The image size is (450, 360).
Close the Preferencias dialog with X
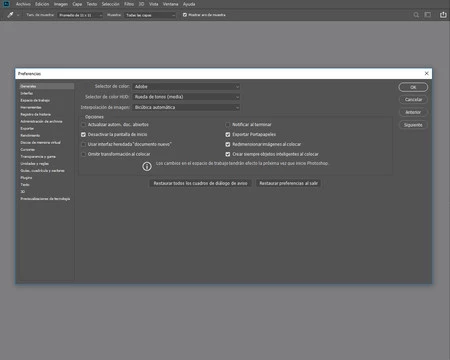point(427,73)
